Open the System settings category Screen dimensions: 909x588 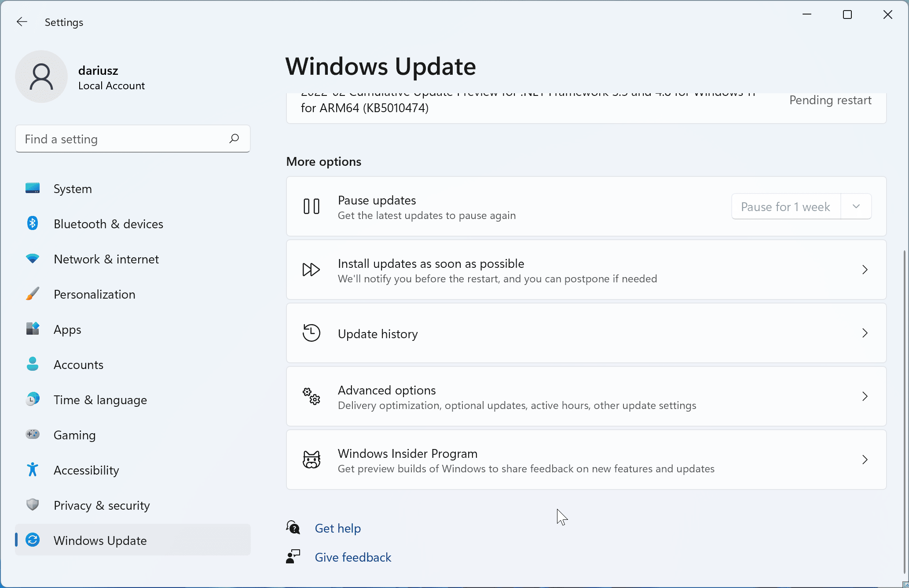point(133,188)
